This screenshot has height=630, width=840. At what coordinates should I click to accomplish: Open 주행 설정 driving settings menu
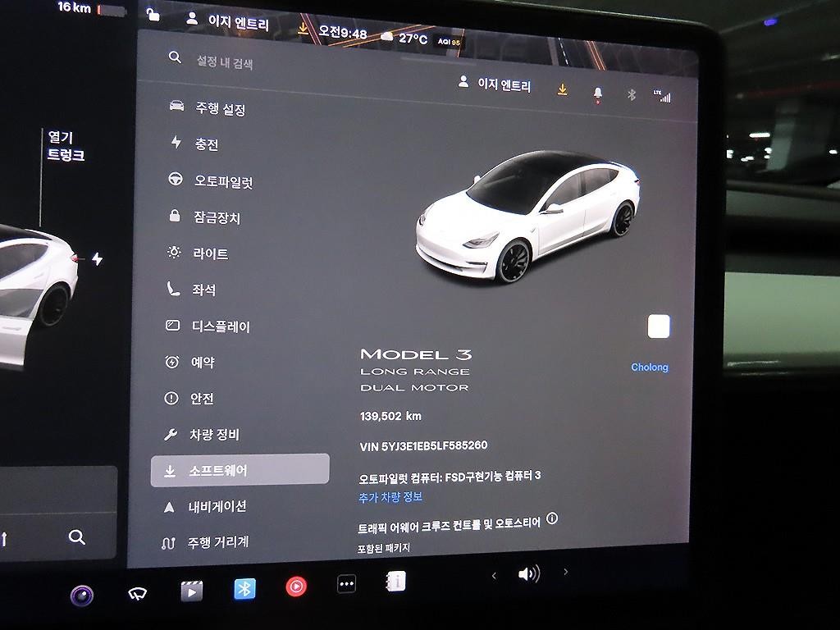(208, 107)
